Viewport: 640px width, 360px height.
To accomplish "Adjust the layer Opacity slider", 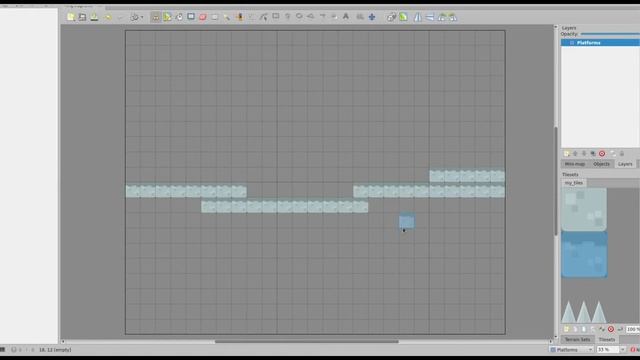I will (x=610, y=34).
